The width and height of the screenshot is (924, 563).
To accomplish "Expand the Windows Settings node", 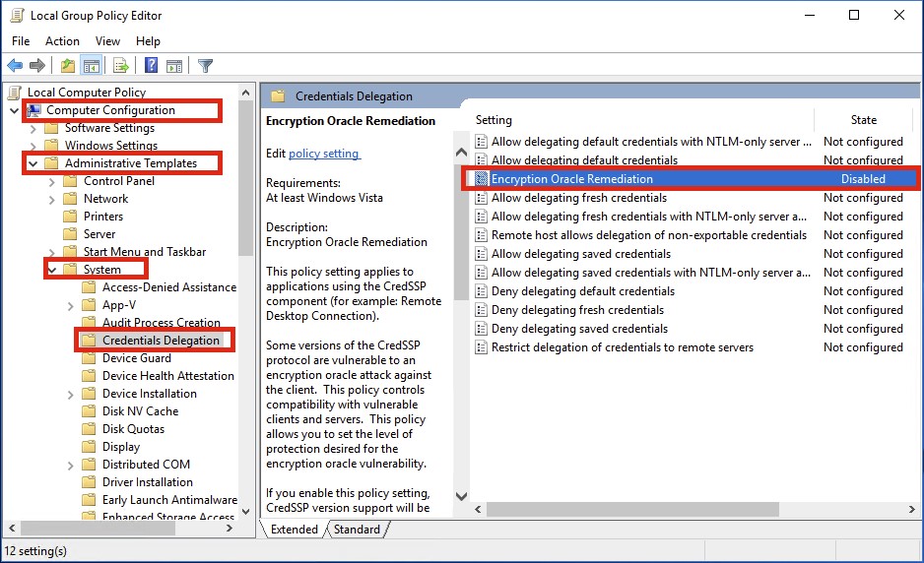I will pyautogui.click(x=33, y=146).
